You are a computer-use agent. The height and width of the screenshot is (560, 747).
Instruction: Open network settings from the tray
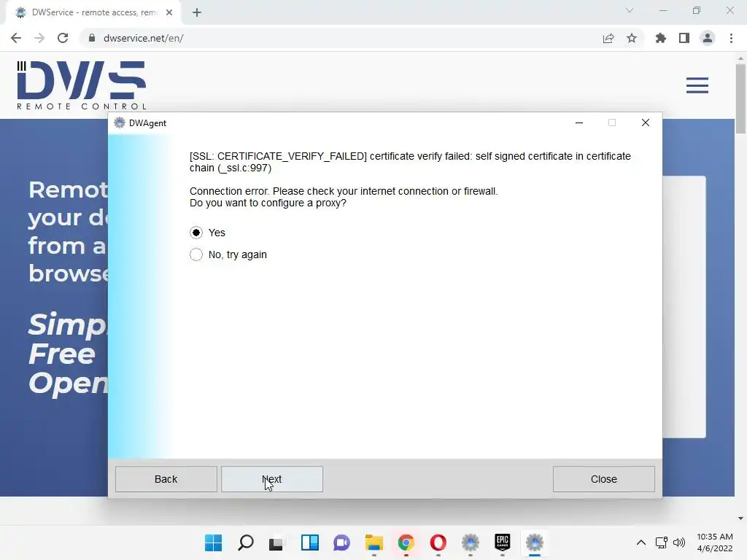pyautogui.click(x=661, y=542)
